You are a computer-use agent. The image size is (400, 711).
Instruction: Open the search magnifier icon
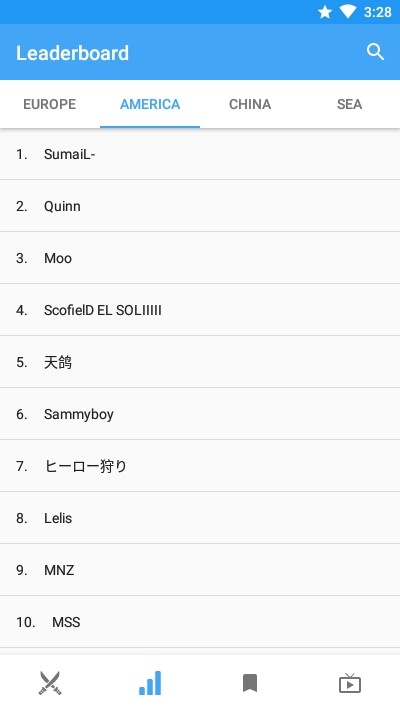pos(375,52)
